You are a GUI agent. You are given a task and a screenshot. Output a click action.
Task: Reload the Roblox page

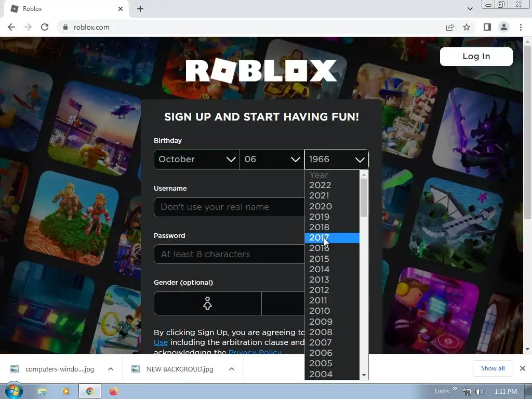click(x=45, y=27)
